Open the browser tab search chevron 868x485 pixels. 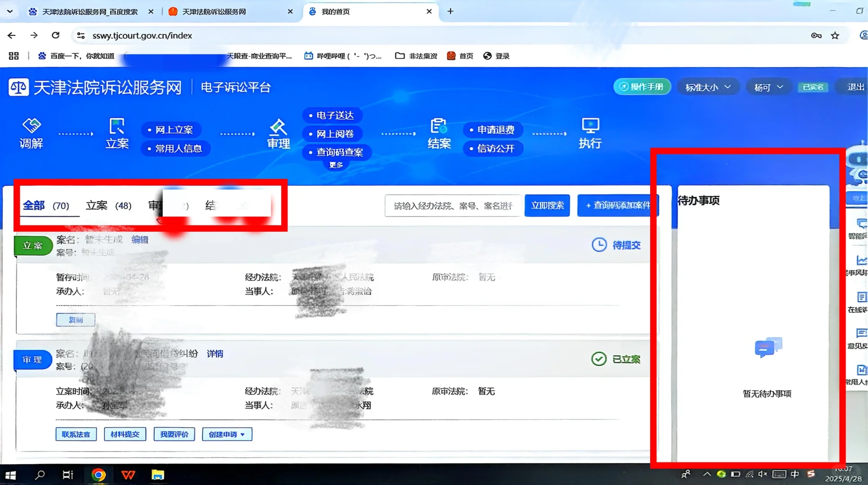(x=10, y=11)
